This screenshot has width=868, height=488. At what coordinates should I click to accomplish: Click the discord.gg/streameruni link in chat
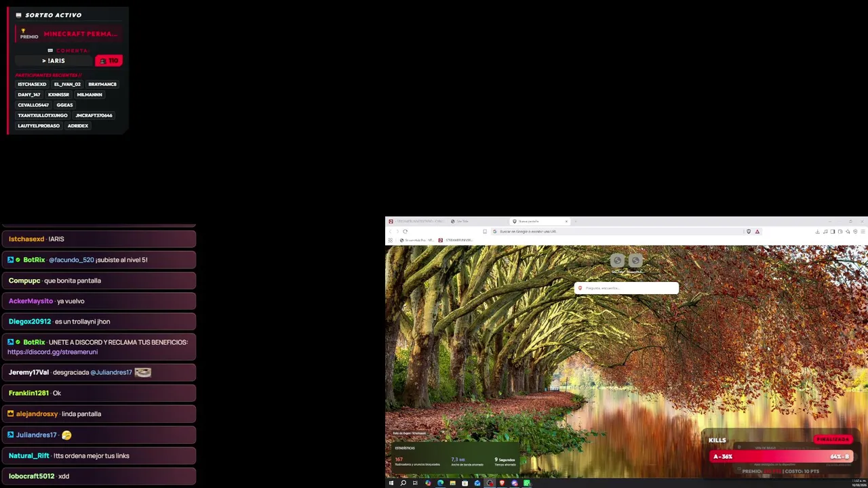53,352
